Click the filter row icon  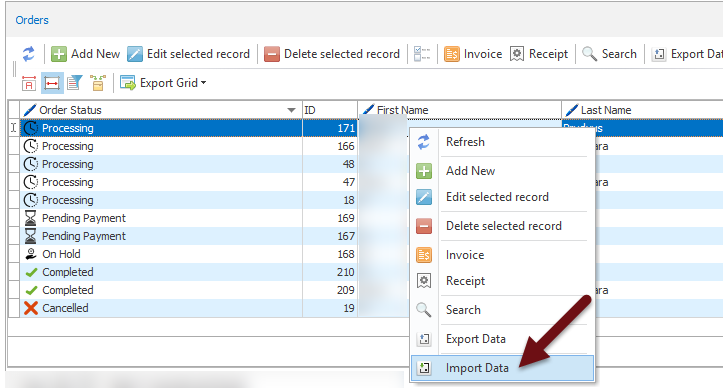click(74, 83)
